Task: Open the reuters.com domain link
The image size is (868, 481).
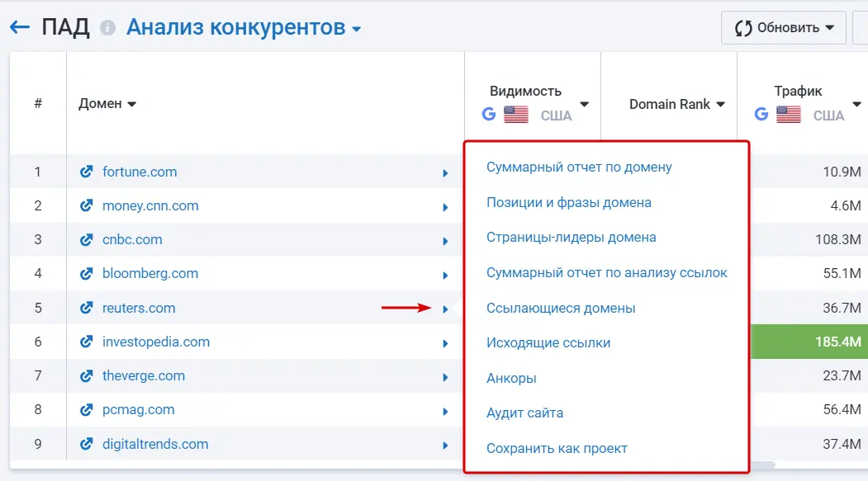Action: click(139, 308)
